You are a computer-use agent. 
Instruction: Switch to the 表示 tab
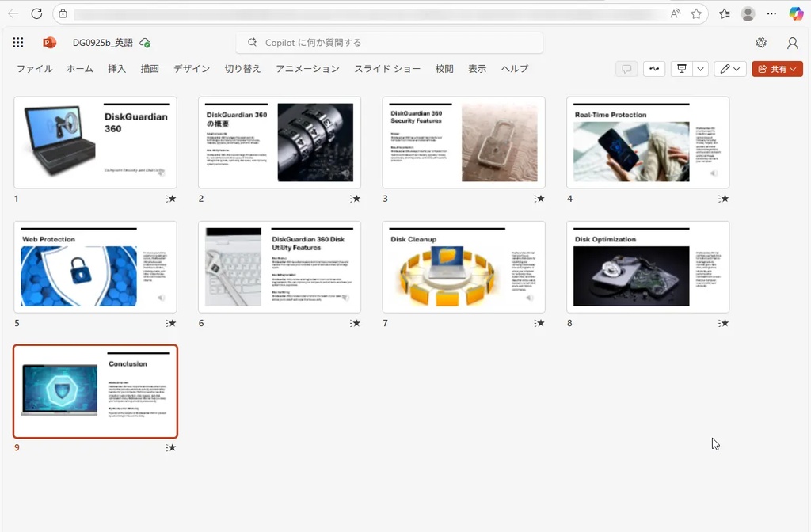tap(478, 69)
